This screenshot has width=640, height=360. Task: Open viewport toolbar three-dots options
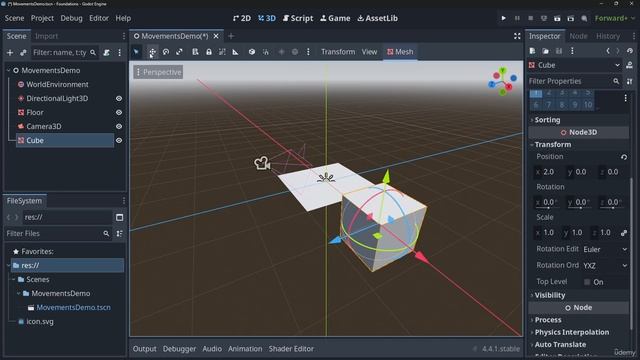point(308,52)
